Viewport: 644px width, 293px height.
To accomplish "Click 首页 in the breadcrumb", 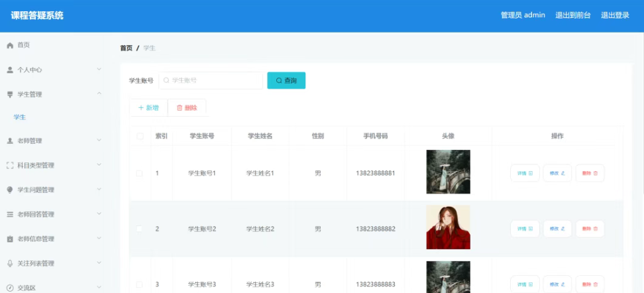I will (x=126, y=48).
